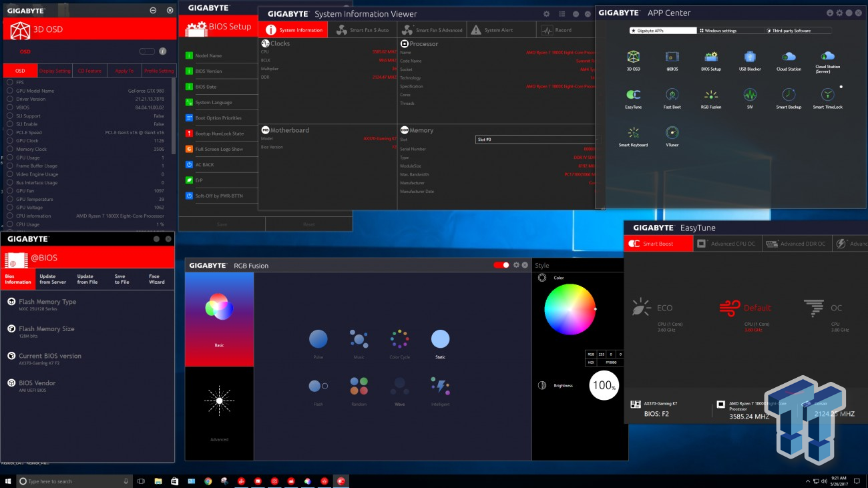Screen dimensions: 868x488
Task: Open Advanced DDR OC tab in EasyTune
Action: click(796, 244)
